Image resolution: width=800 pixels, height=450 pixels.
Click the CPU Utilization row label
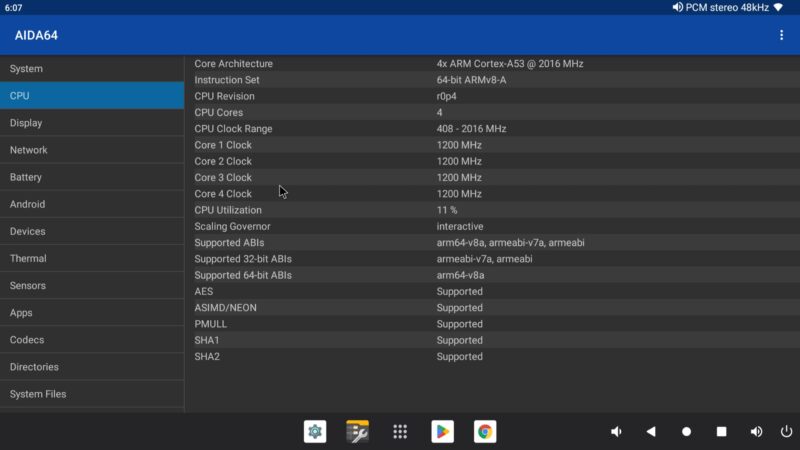pyautogui.click(x=228, y=210)
